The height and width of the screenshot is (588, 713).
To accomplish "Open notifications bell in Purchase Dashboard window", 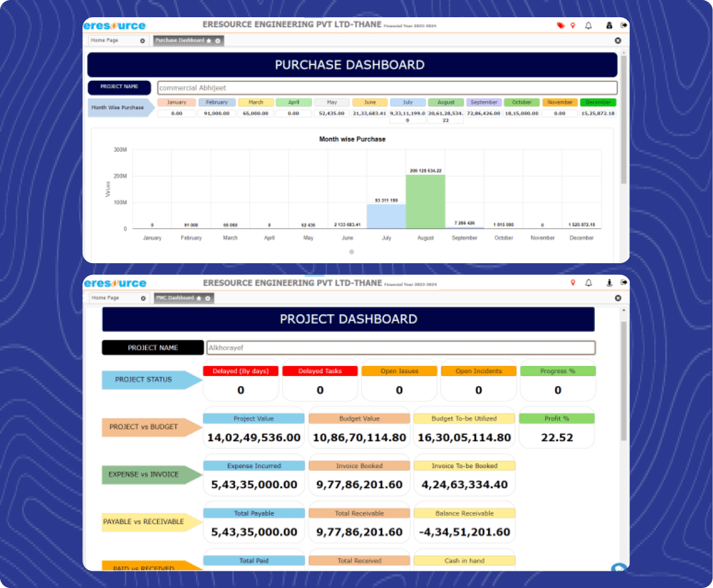I will point(588,26).
